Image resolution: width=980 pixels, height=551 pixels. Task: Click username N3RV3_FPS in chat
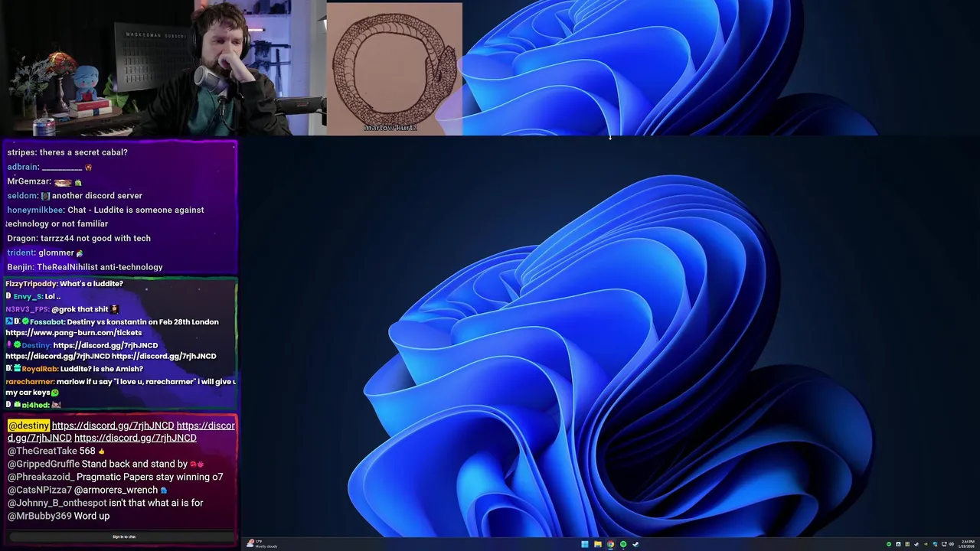[27, 309]
